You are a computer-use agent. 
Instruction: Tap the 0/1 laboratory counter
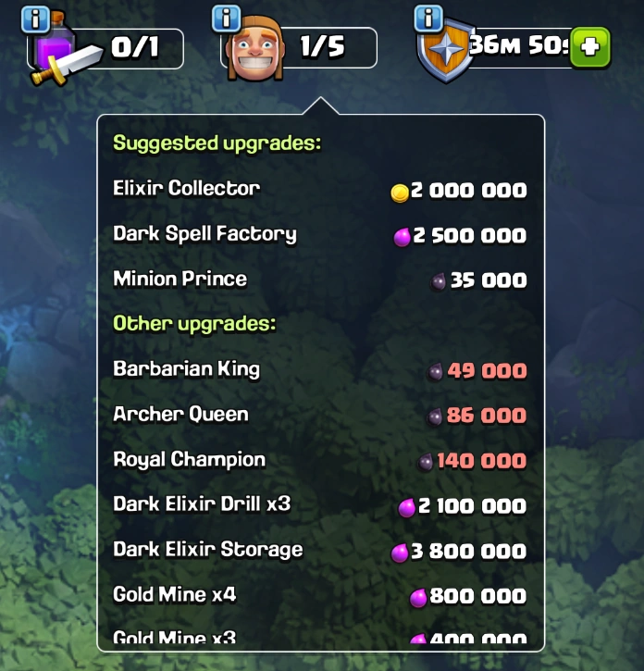pyautogui.click(x=135, y=47)
